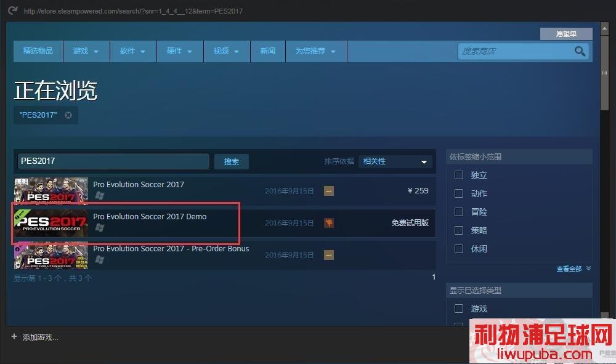The width and height of the screenshot is (616, 364).
Task: Click page number 1 in results
Action: [x=434, y=277]
